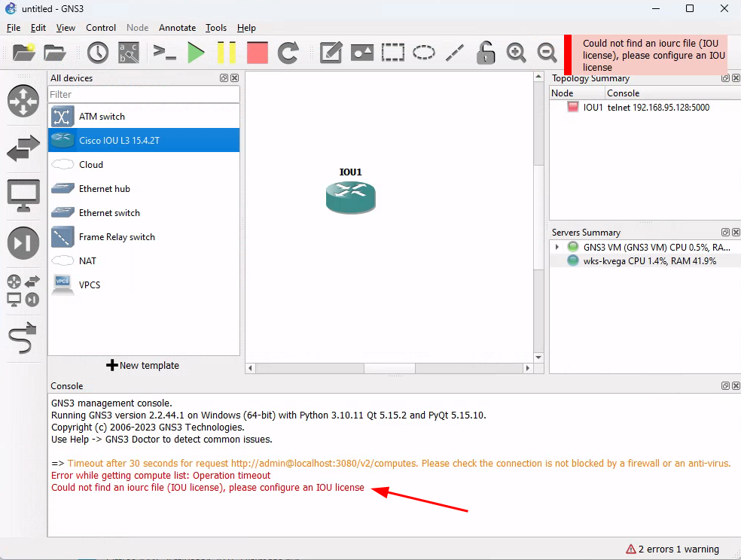Toggle show/hide interface labels icon

click(129, 53)
